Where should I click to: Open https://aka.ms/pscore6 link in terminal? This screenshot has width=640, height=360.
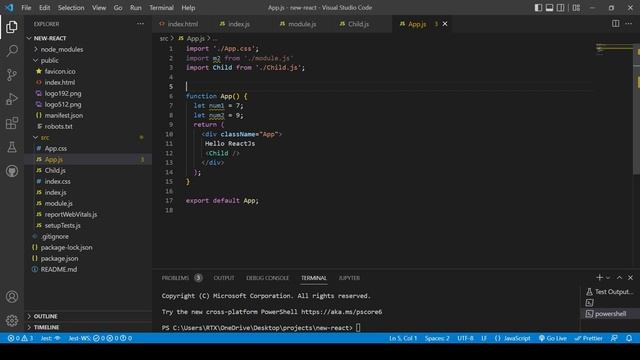(341, 312)
